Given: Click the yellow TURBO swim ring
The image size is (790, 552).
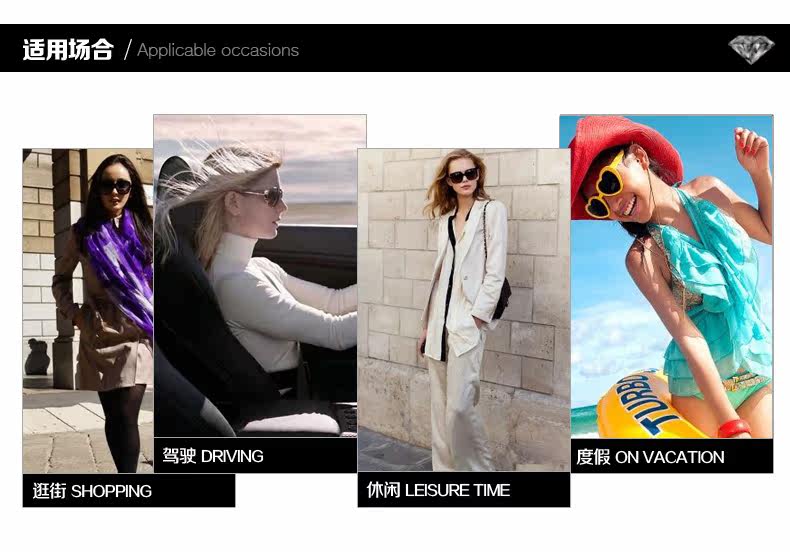Looking at the screenshot, I should (642, 405).
